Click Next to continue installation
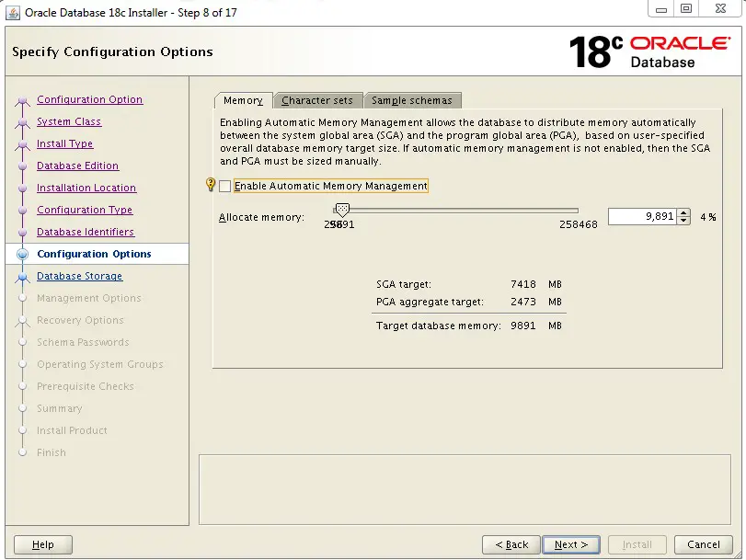Viewport: 746px width, 560px height. [571, 544]
